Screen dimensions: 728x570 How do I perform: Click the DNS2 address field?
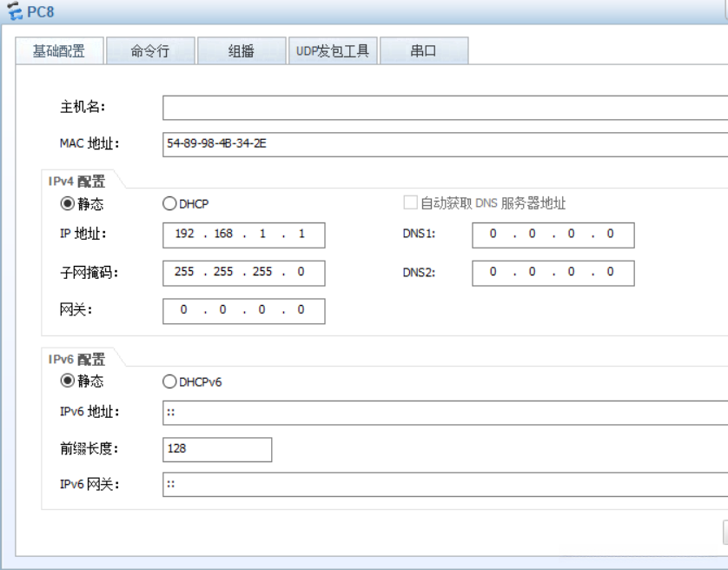(553, 273)
